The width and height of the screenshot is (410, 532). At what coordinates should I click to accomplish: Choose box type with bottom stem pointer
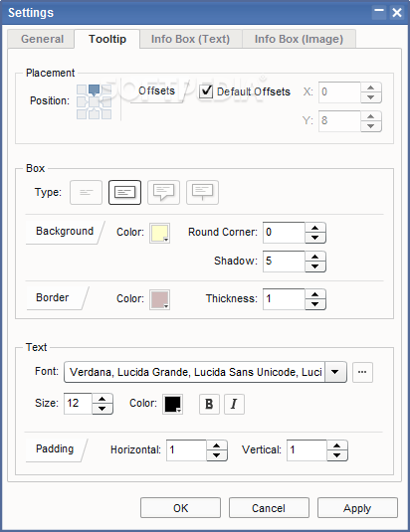coord(202,192)
